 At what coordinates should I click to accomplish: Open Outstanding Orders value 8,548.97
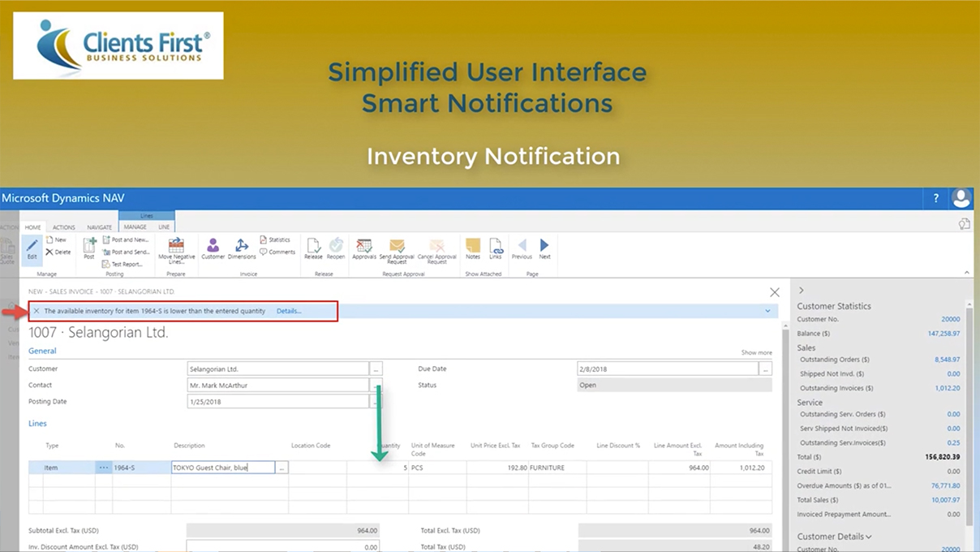(x=947, y=359)
